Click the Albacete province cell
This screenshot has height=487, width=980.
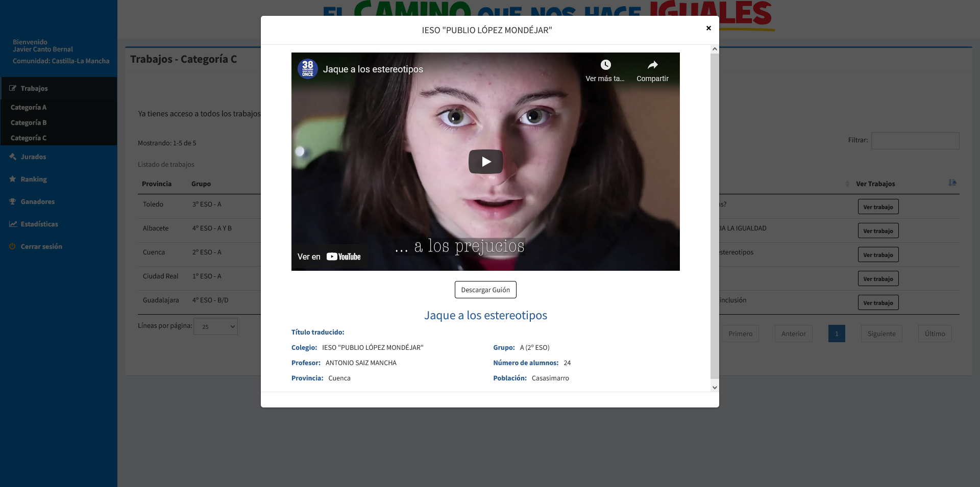coord(156,228)
